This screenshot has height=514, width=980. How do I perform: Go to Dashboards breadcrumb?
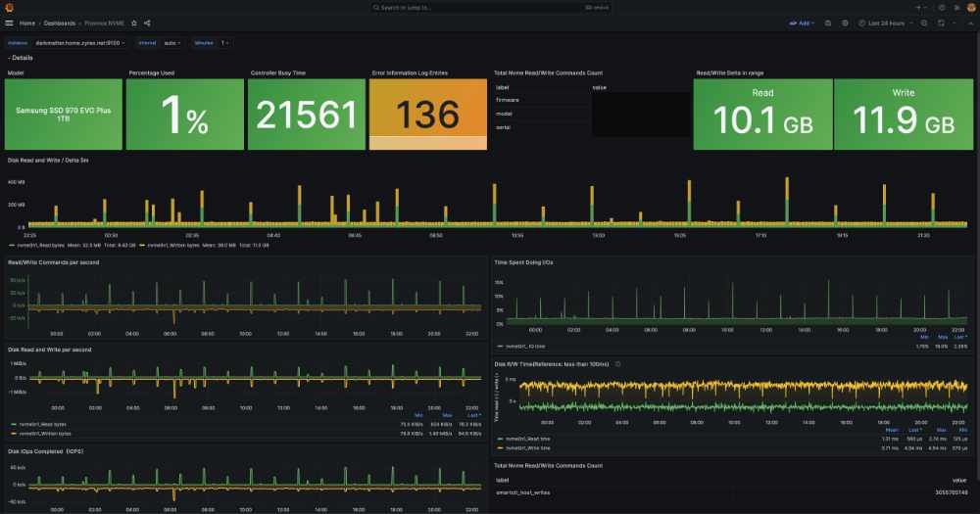coord(60,23)
